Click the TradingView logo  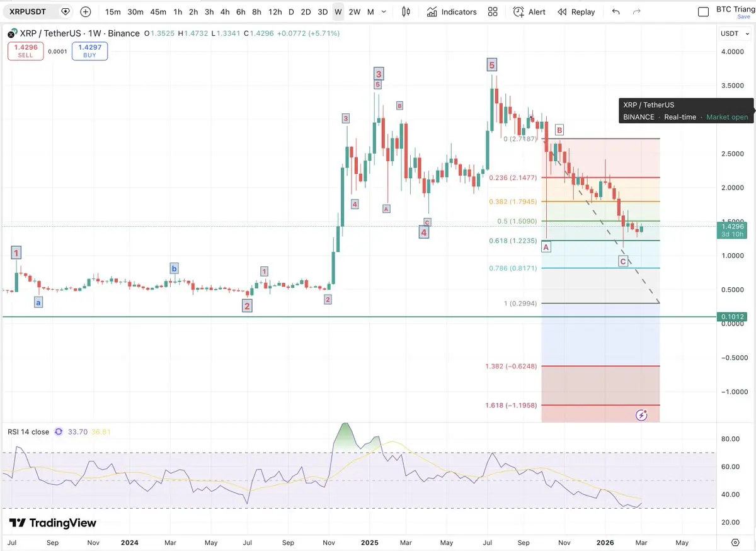click(53, 523)
